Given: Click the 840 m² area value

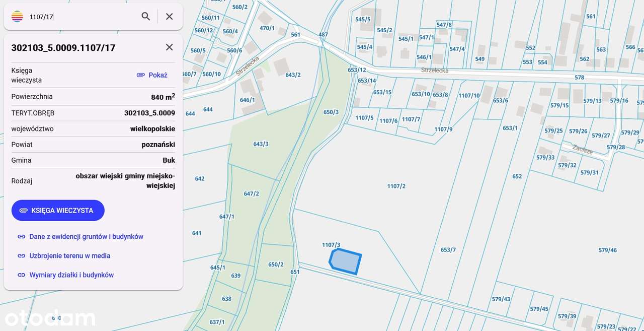Looking at the screenshot, I should coord(163,97).
